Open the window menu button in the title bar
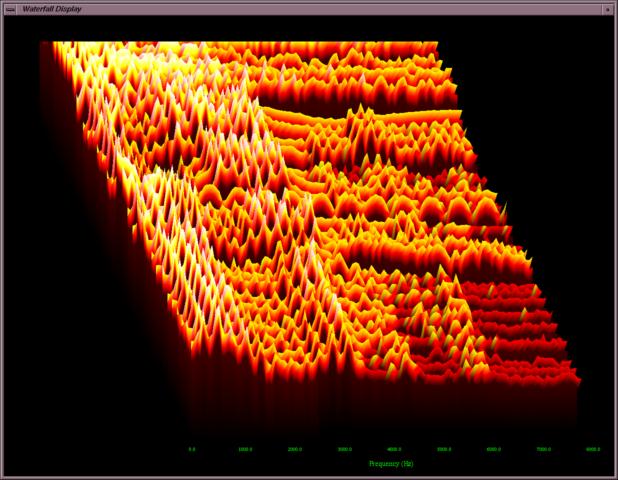The height and width of the screenshot is (480, 618). pos(10,8)
